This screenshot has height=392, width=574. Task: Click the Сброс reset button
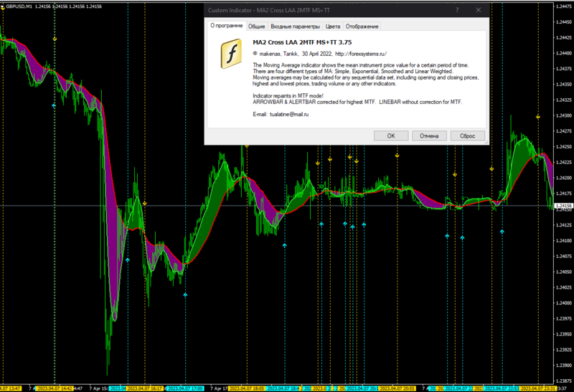(x=468, y=135)
